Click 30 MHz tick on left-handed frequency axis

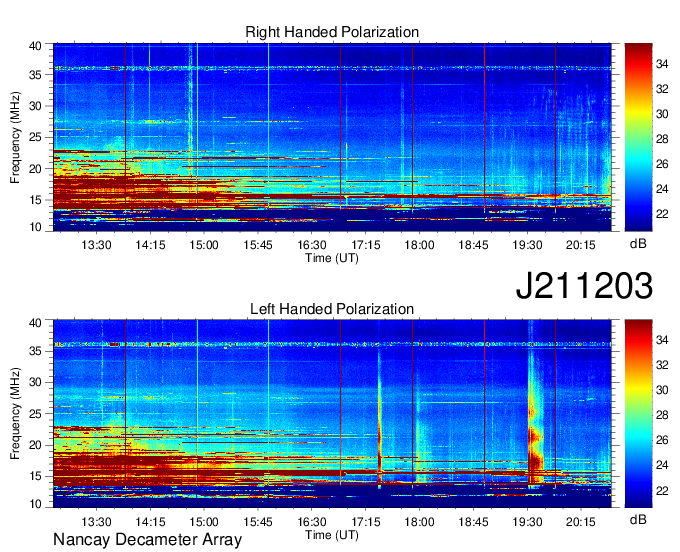coord(35,382)
